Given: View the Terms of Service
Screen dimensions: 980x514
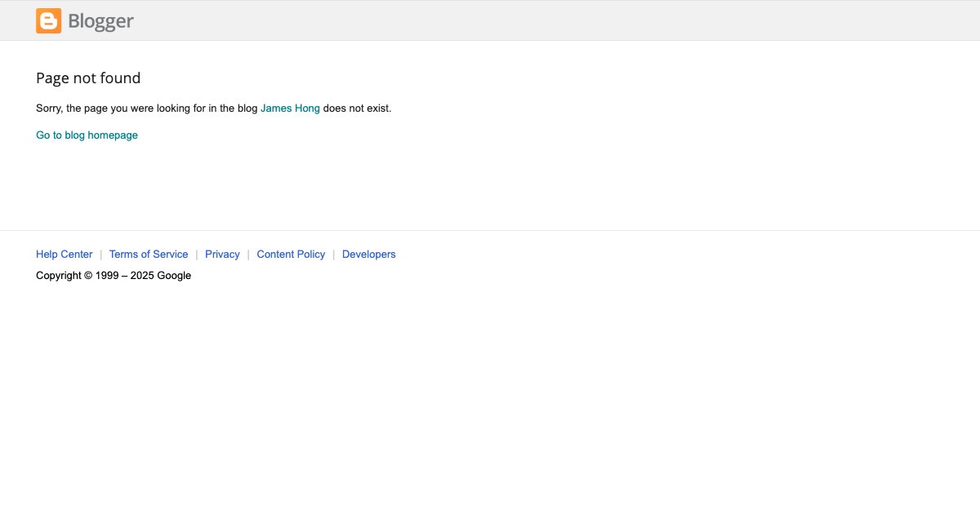Looking at the screenshot, I should tap(149, 255).
